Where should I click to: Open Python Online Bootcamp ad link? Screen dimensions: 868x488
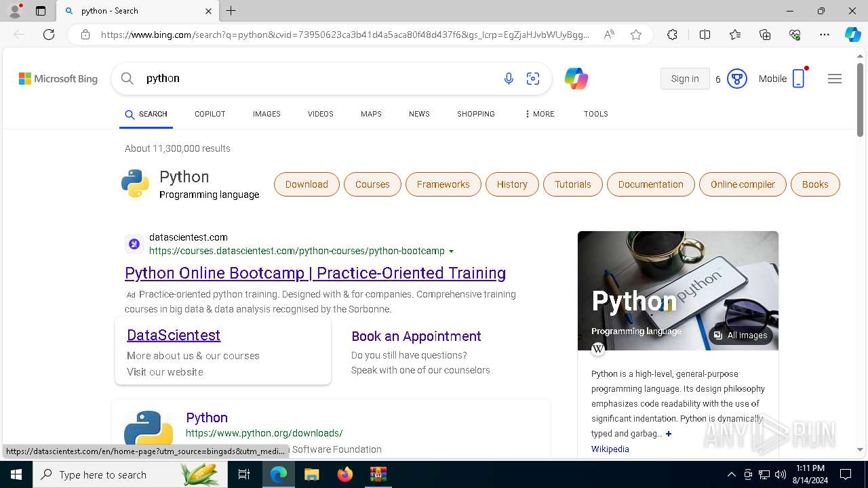[315, 273]
